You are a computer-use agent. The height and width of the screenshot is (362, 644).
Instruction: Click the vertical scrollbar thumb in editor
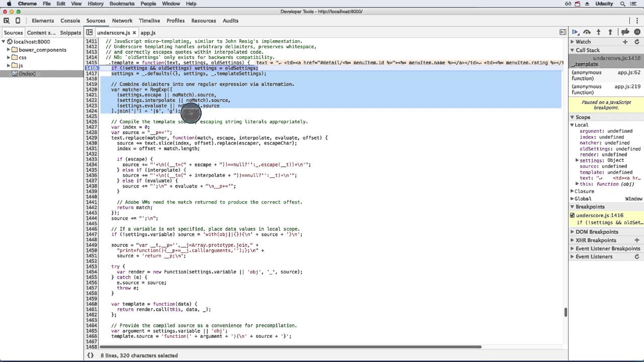pyautogui.click(x=566, y=312)
